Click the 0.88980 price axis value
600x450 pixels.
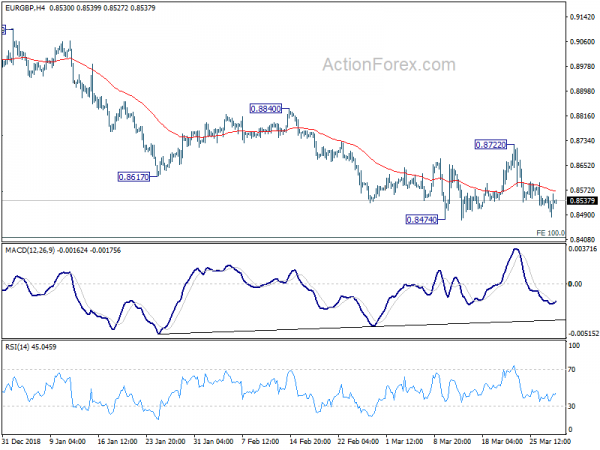583,91
